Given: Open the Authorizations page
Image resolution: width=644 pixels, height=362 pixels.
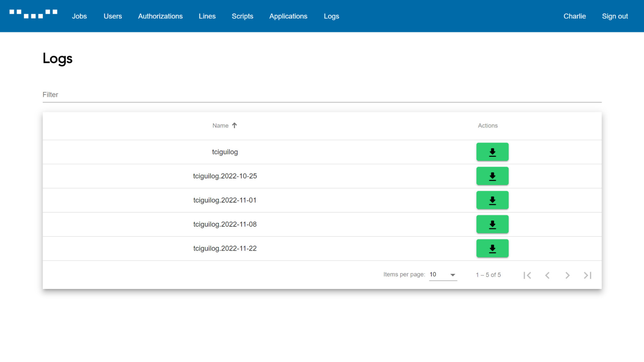Looking at the screenshot, I should (x=160, y=16).
